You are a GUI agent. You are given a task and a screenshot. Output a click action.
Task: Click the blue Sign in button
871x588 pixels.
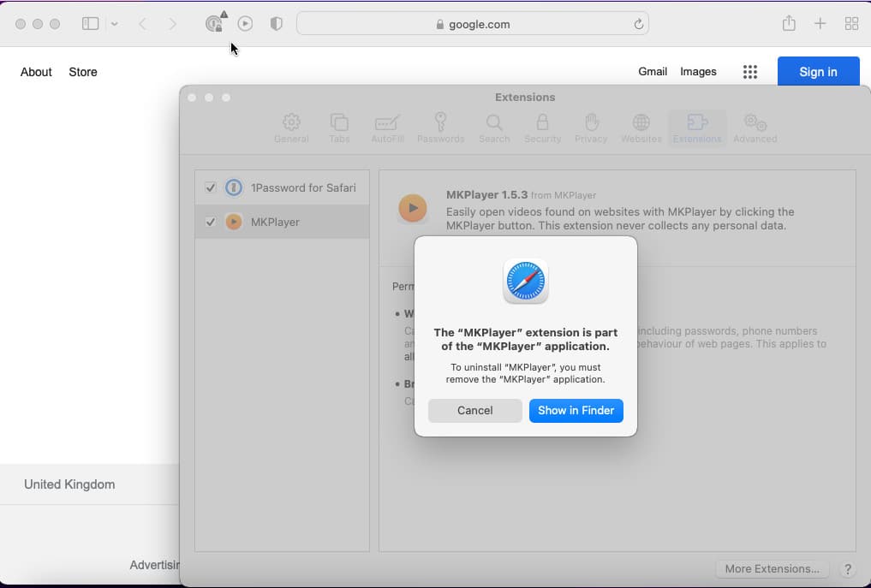point(818,72)
